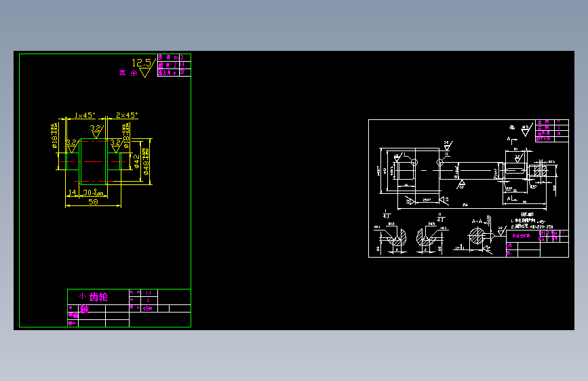Click the 1:1 scale cell in title block

point(149,293)
